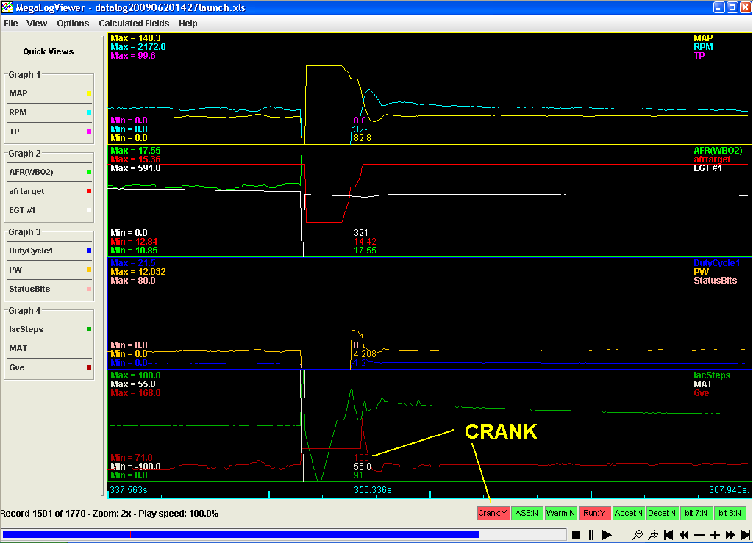Click the bit 7:N status indicator
Screen dimensions: 756x543
point(696,513)
